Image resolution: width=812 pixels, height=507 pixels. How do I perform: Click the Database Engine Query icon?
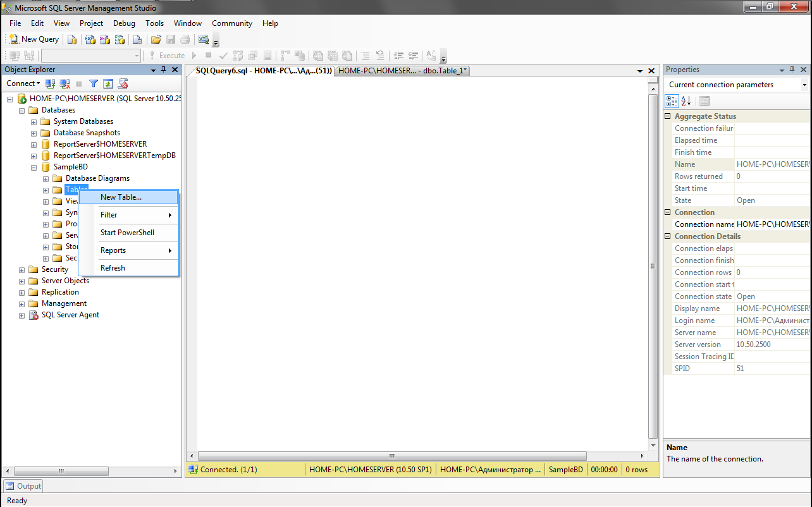pyautogui.click(x=72, y=39)
